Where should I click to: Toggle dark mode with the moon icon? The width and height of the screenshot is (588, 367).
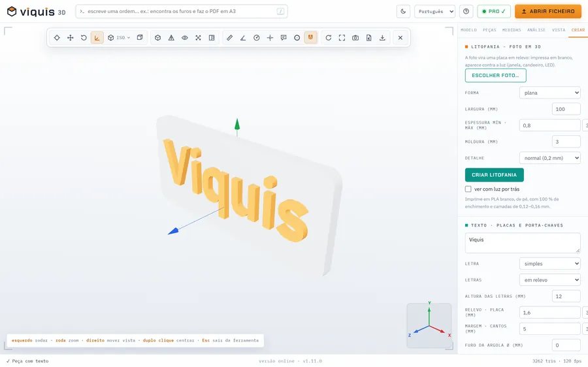click(x=403, y=11)
